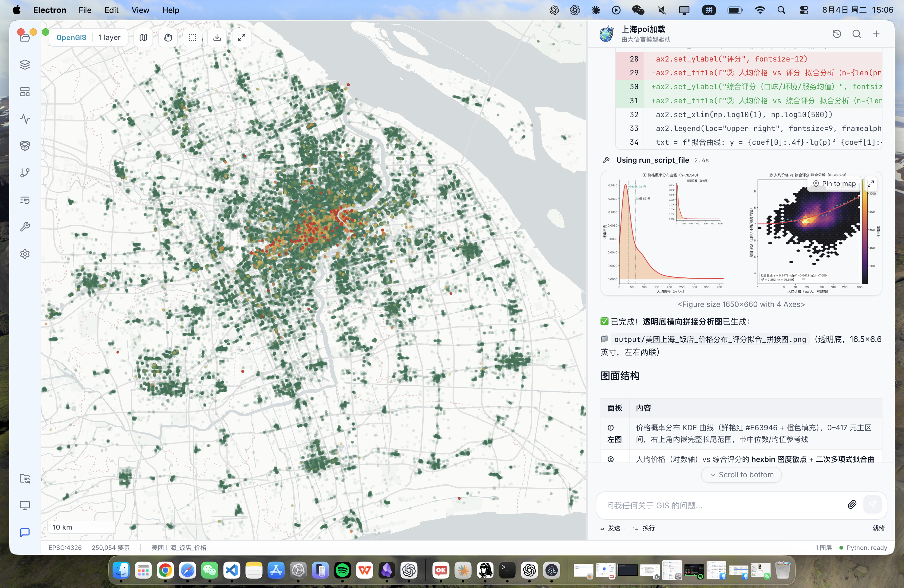Select the rectangle box selection tool

click(x=192, y=37)
